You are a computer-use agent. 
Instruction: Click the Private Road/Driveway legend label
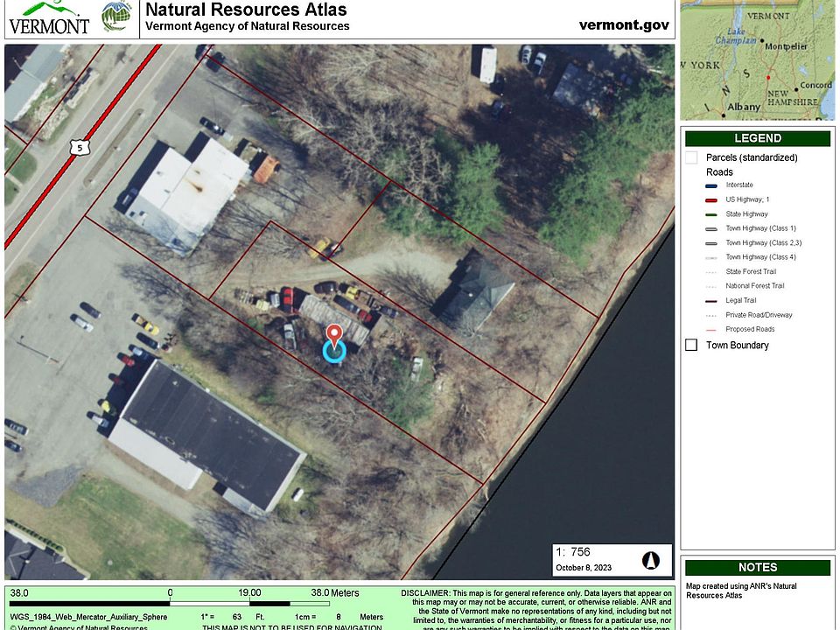[759, 315]
